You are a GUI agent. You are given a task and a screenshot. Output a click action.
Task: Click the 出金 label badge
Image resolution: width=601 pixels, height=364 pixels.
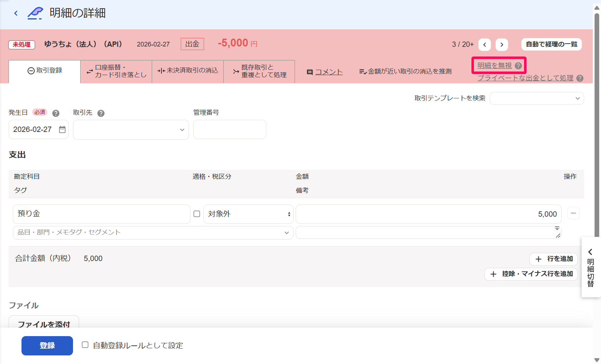point(192,44)
